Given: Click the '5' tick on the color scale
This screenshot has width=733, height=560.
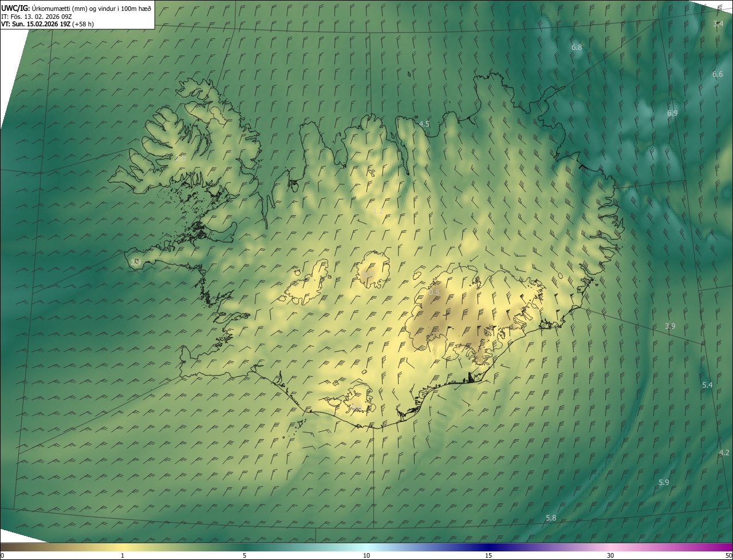Looking at the screenshot, I should click(x=245, y=555).
